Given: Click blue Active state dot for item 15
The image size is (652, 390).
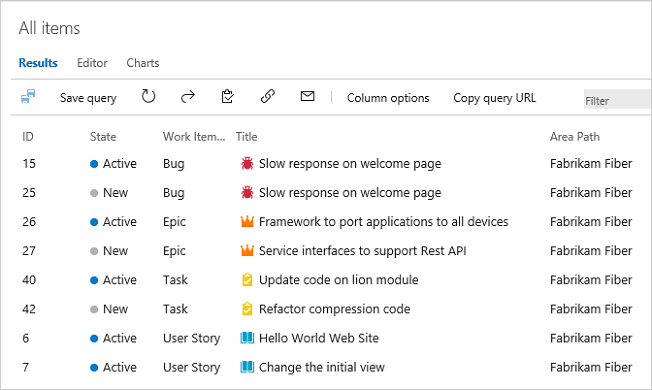Looking at the screenshot, I should click(94, 164).
